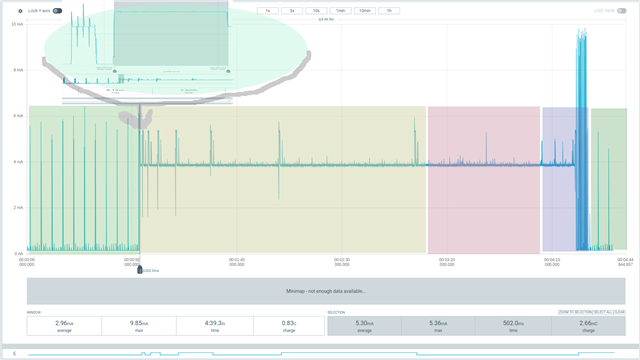Click the window max 9.85 mA box
Screen dimensions: 640x360
point(139,326)
